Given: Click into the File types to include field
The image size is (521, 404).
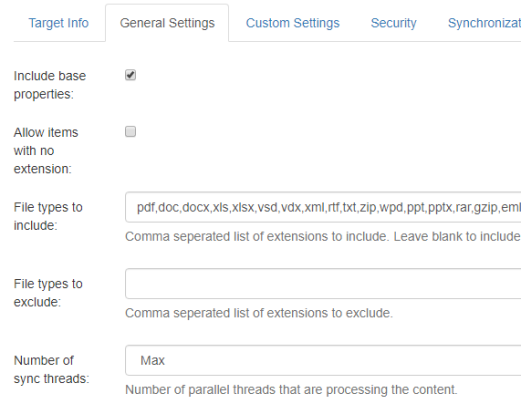Looking at the screenshot, I should point(323,207).
